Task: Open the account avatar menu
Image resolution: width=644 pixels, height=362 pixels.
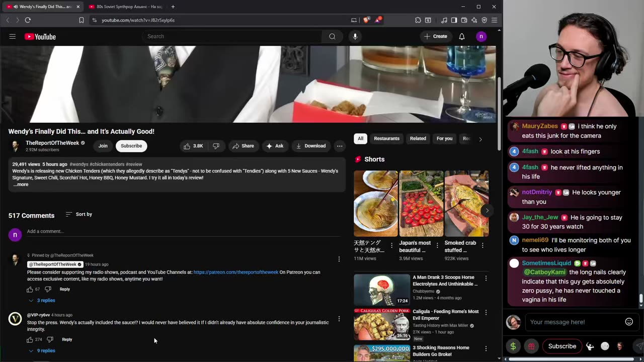Action: [x=481, y=36]
